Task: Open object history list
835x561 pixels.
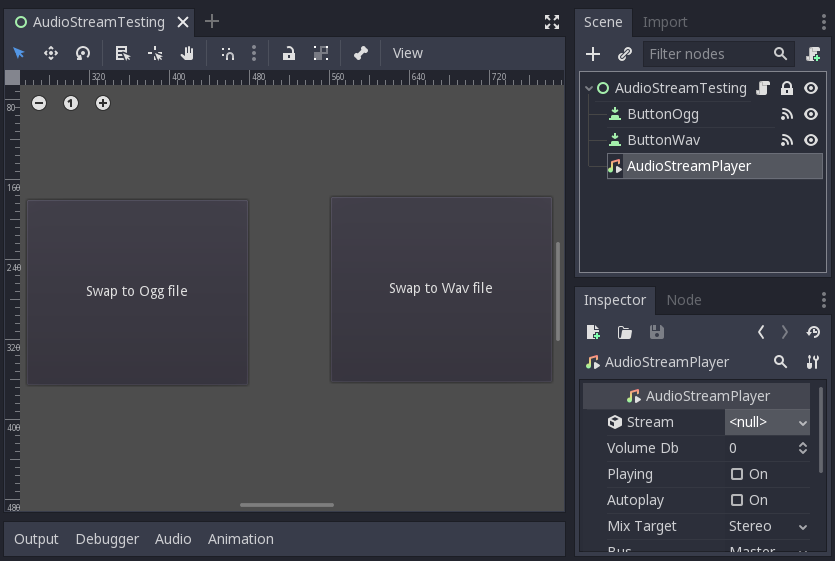Action: 813,332
